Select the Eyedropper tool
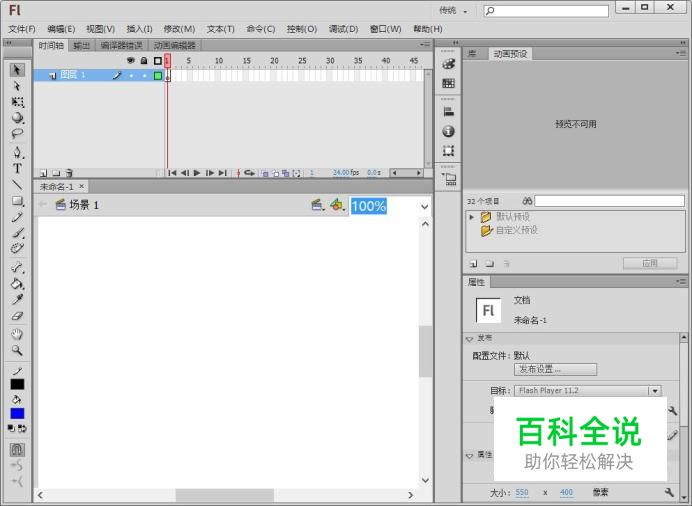 (x=17, y=300)
